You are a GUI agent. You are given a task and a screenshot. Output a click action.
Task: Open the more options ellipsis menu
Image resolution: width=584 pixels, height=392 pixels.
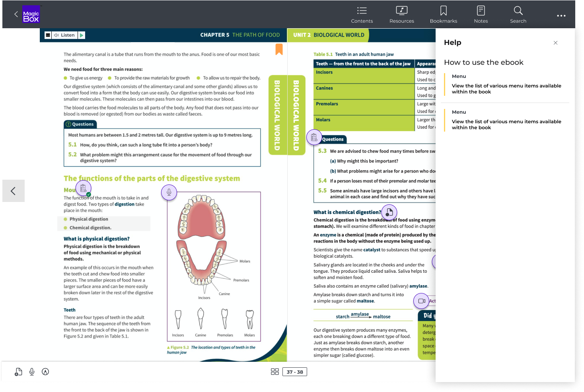(561, 16)
